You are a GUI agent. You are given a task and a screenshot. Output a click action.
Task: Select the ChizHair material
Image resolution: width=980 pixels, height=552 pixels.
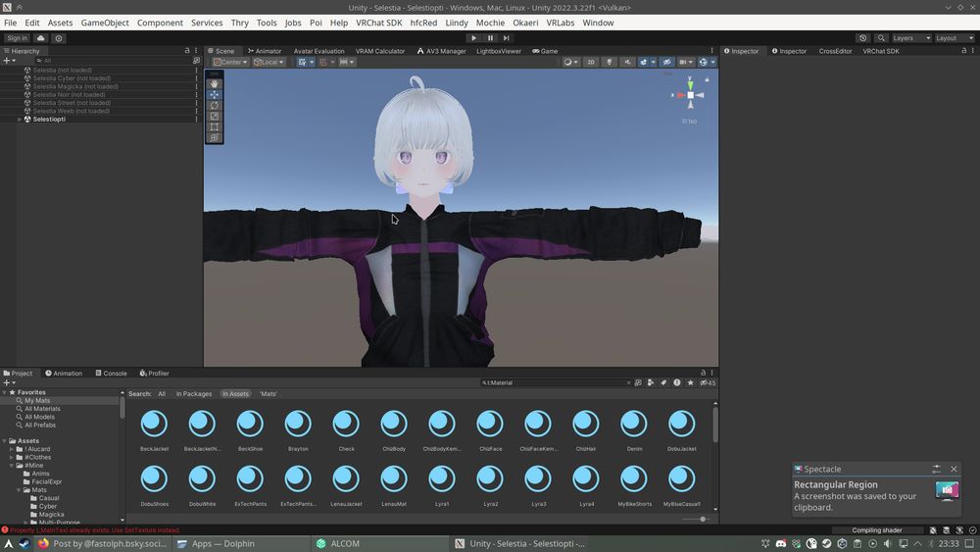586,429
